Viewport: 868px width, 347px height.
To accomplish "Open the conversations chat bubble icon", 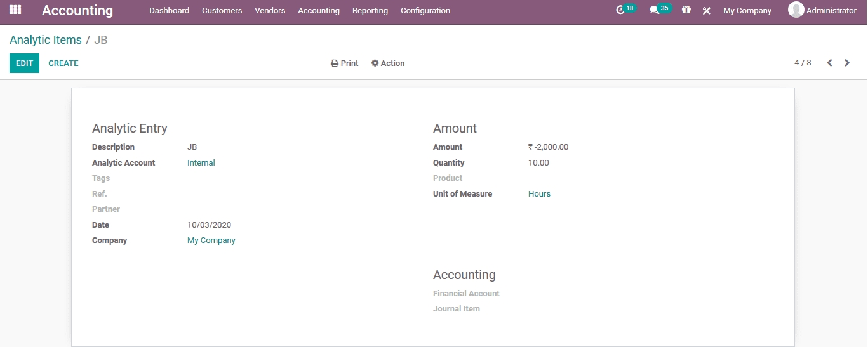I will (655, 11).
